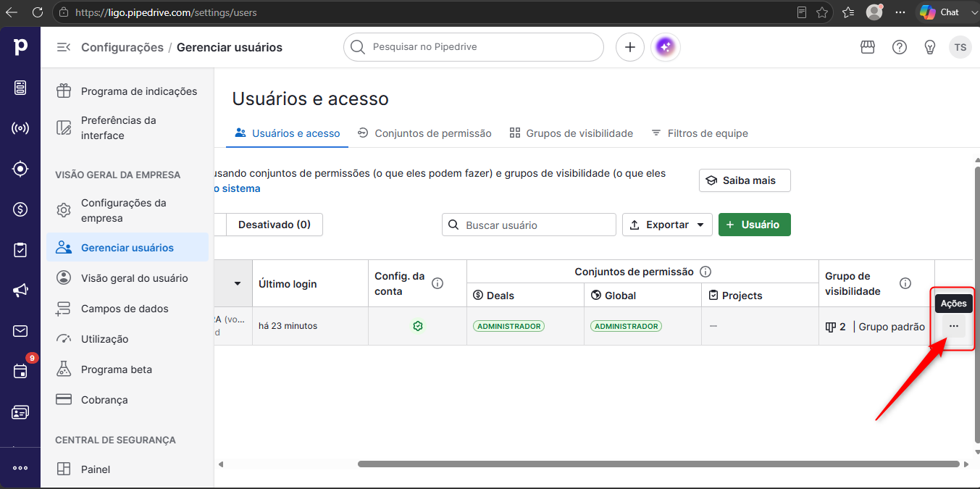
Task: Open the lightbulb sales assistant icon
Action: (931, 47)
